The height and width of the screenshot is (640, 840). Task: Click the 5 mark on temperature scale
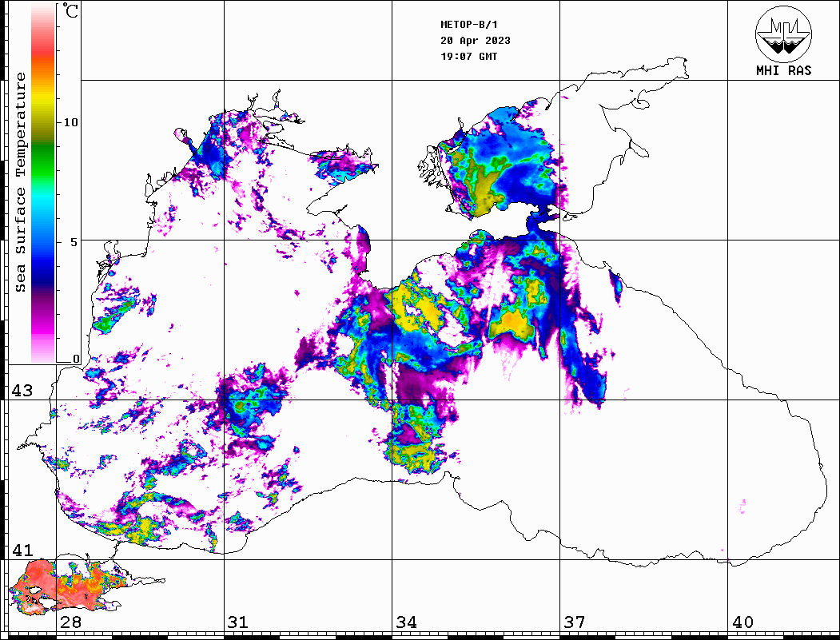click(x=74, y=242)
